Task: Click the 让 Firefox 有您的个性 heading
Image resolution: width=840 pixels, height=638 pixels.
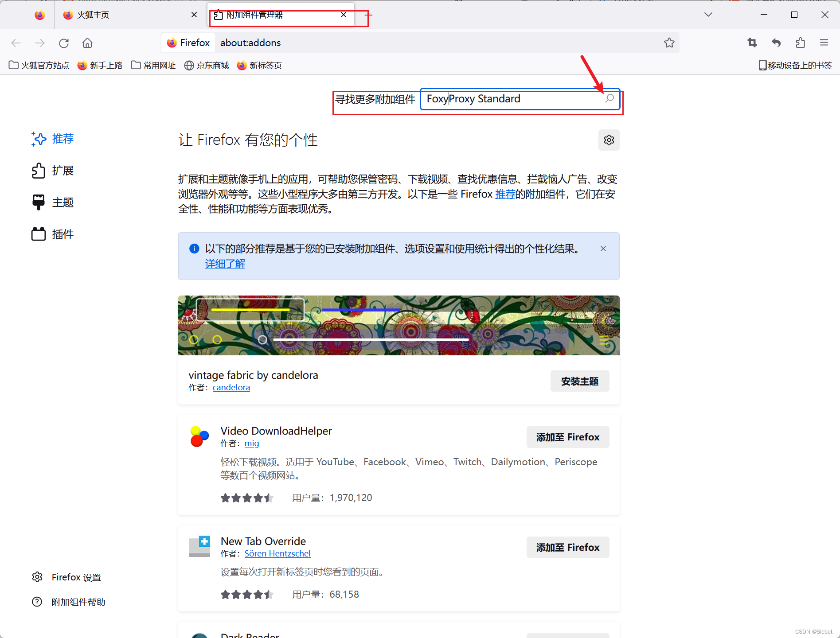Action: (x=248, y=140)
